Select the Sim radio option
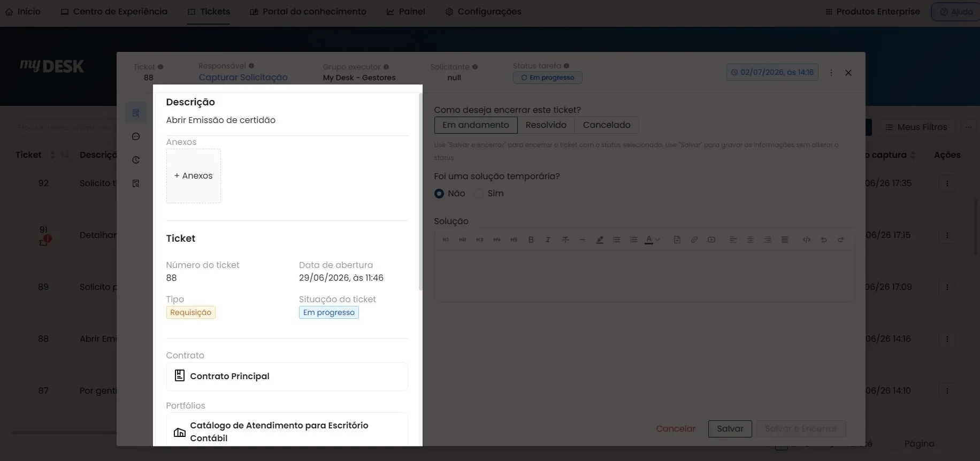The image size is (980, 461). coord(479,194)
